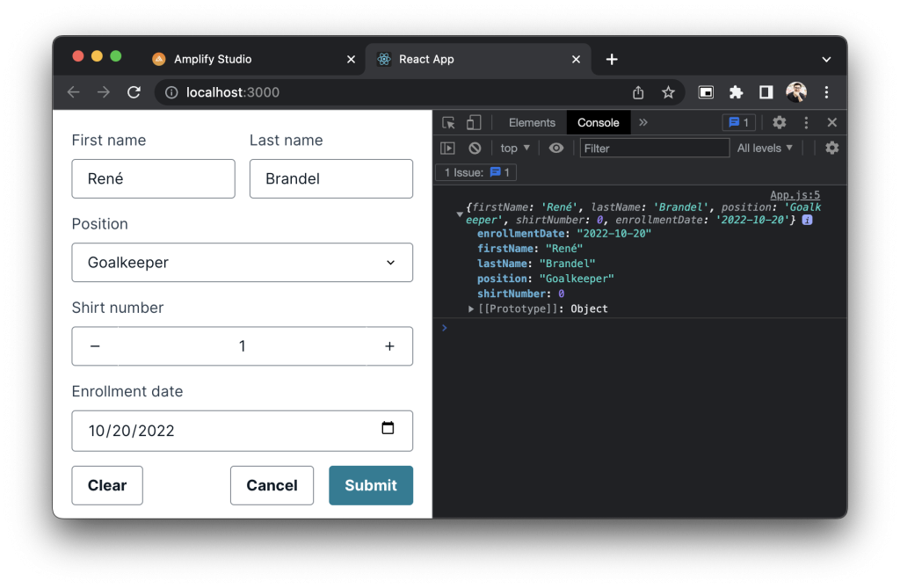This screenshot has height=588, width=900.
Task: Create a live expression with the eye icon
Action: [555, 148]
